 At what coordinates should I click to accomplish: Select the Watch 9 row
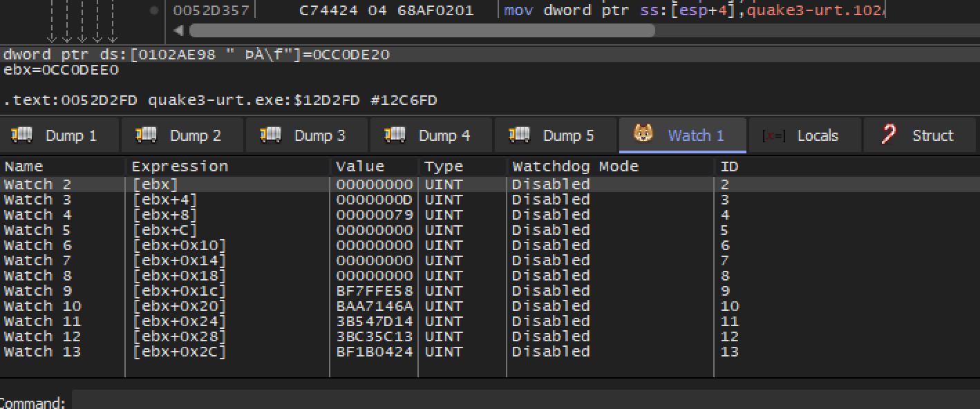(x=490, y=291)
